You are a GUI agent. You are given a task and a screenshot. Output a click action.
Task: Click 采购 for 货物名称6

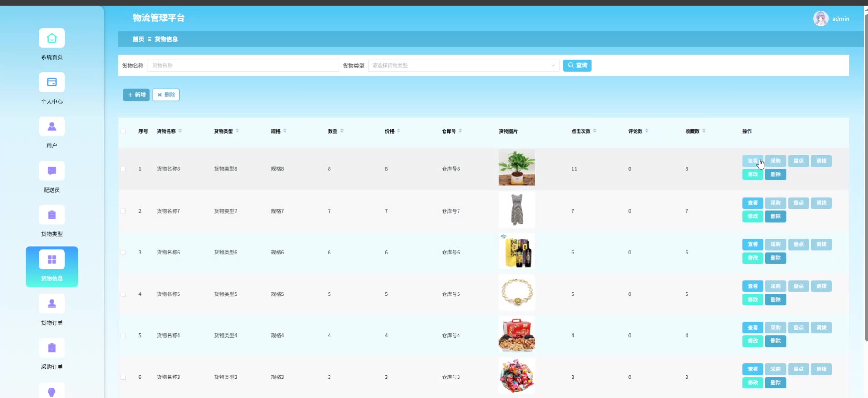(775, 244)
